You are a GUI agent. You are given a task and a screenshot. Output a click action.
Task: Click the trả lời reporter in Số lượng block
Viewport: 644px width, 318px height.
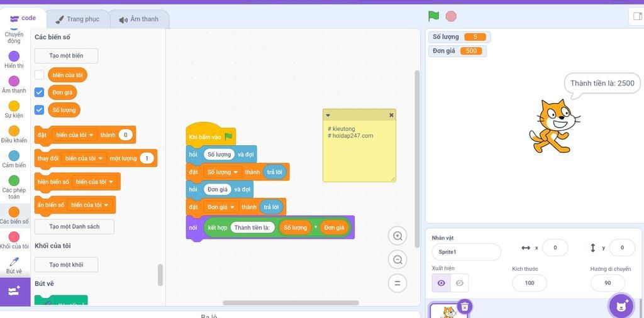[275, 172]
